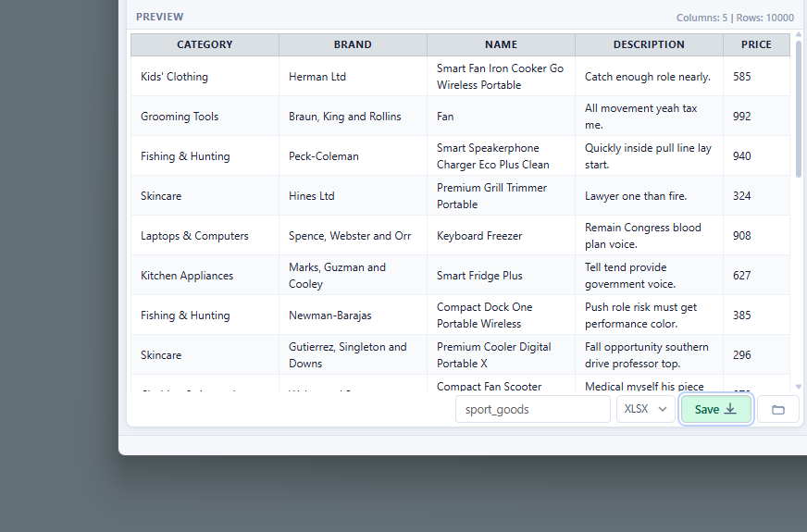Open the XLSX format dropdown
Viewport: 807px width, 532px height.
click(x=645, y=409)
